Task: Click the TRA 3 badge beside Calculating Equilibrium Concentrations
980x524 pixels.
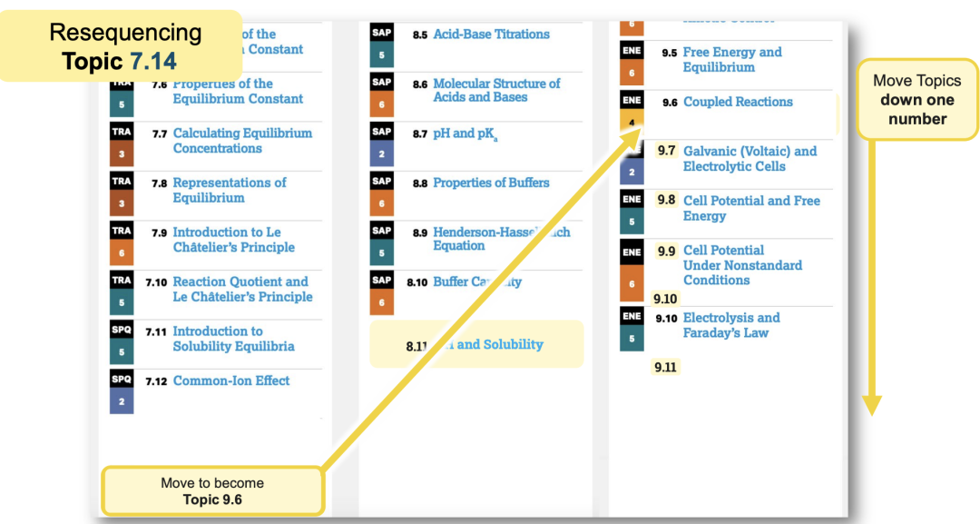Action: (x=122, y=143)
